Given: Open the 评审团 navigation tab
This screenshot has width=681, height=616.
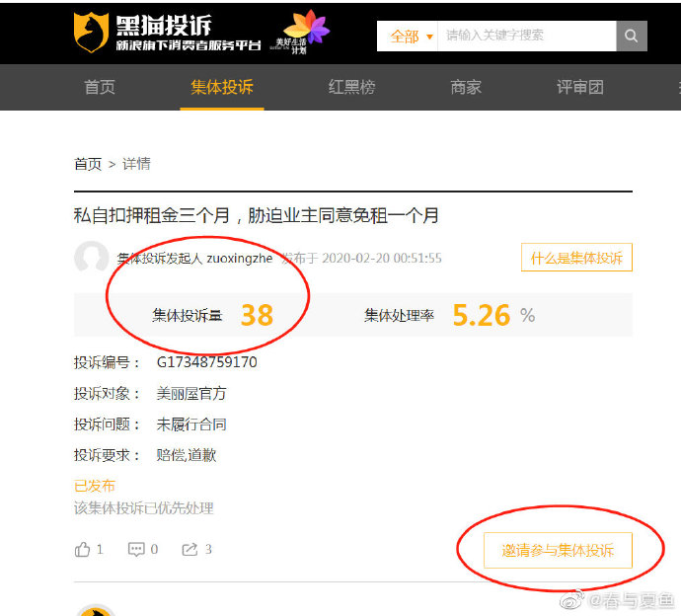Looking at the screenshot, I should [x=579, y=87].
